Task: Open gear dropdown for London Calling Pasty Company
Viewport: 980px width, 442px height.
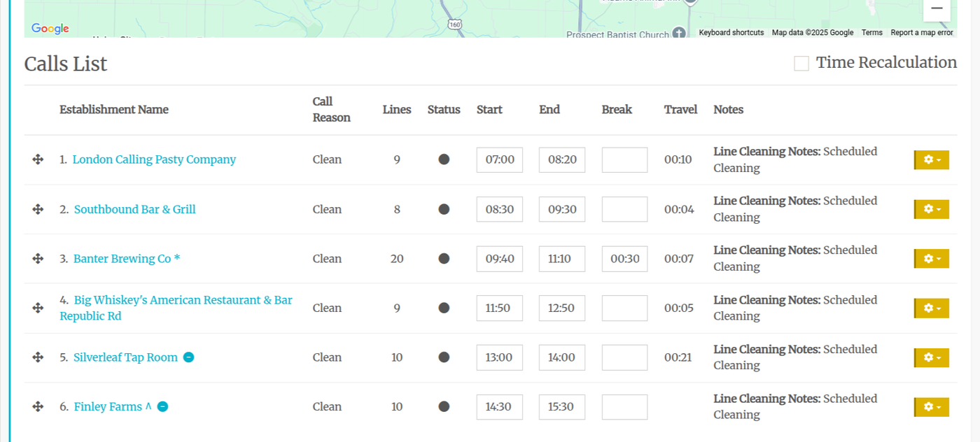Action: 932,159
